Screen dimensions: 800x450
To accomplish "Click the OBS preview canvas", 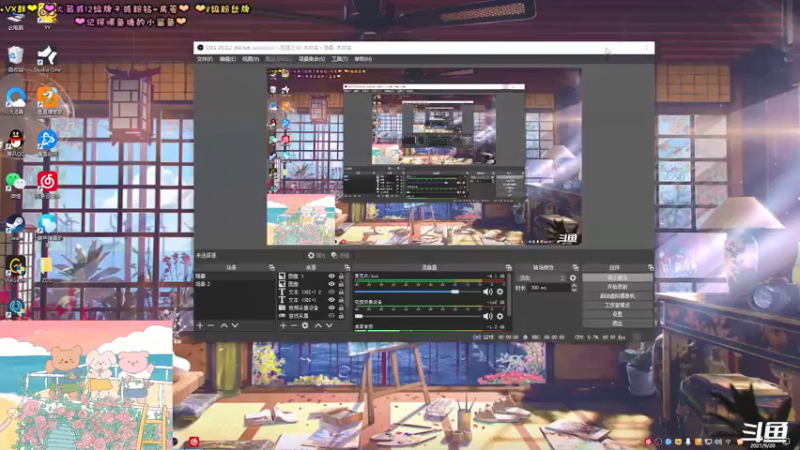I will pos(424,157).
